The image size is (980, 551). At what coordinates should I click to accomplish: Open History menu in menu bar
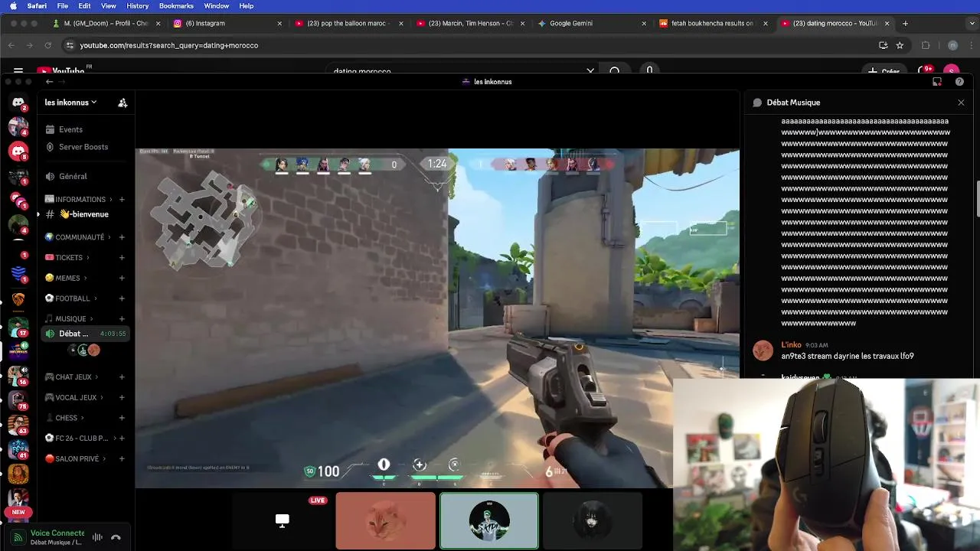137,6
